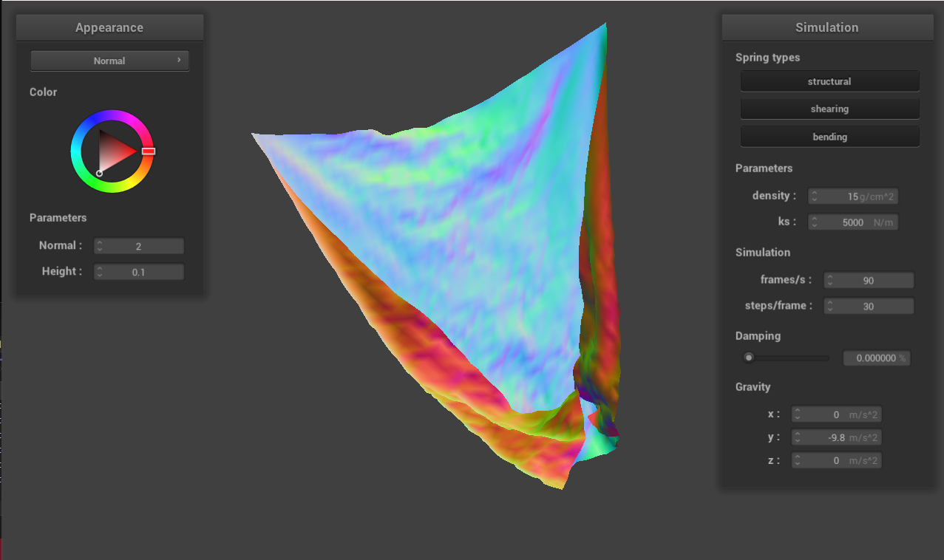Click the density stepper arrows

[x=815, y=197]
